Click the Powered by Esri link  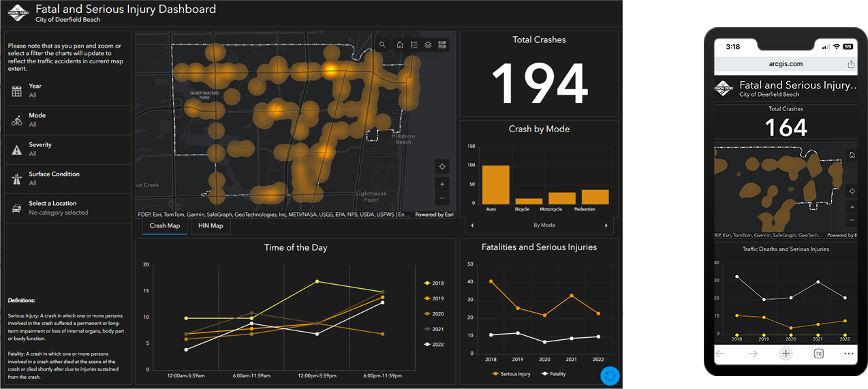tap(435, 215)
